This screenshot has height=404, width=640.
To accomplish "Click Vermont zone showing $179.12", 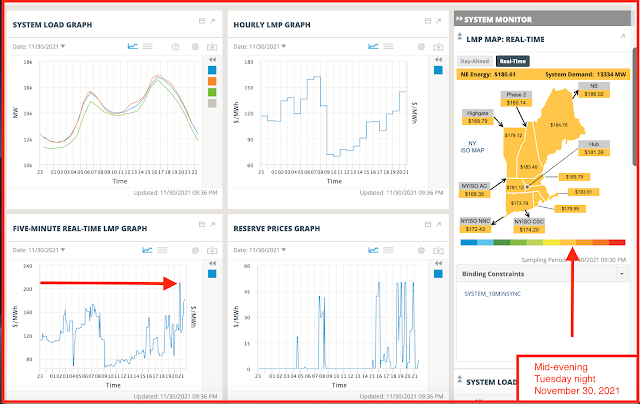I will (x=513, y=135).
